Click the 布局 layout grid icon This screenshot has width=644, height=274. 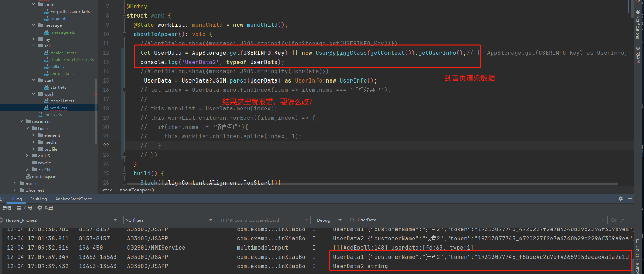[19, 208]
